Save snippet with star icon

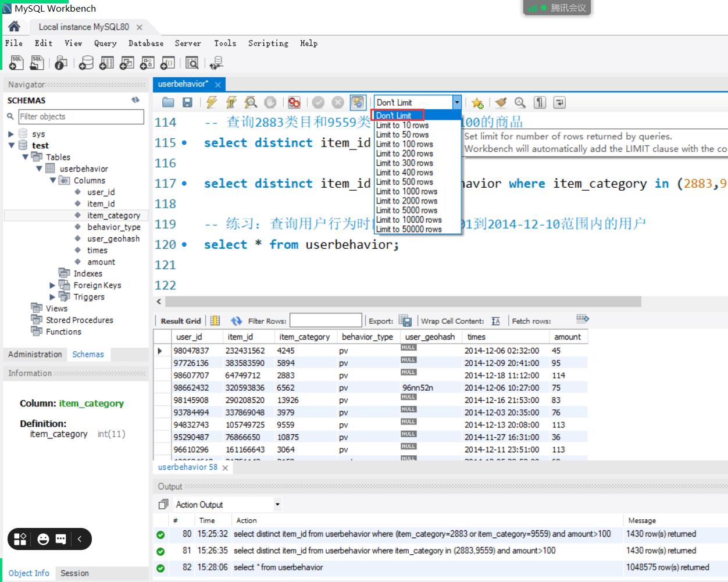[x=477, y=103]
